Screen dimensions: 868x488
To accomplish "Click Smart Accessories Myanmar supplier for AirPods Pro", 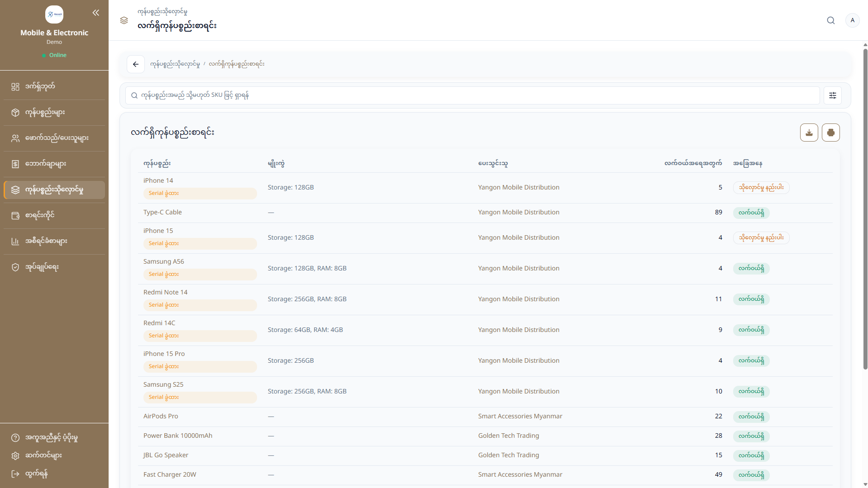I will (520, 416).
